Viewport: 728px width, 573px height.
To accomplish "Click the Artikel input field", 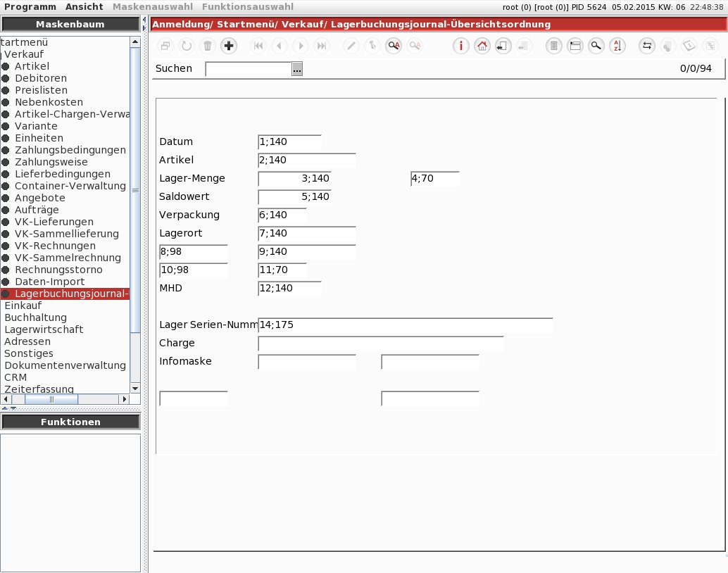I will click(307, 160).
